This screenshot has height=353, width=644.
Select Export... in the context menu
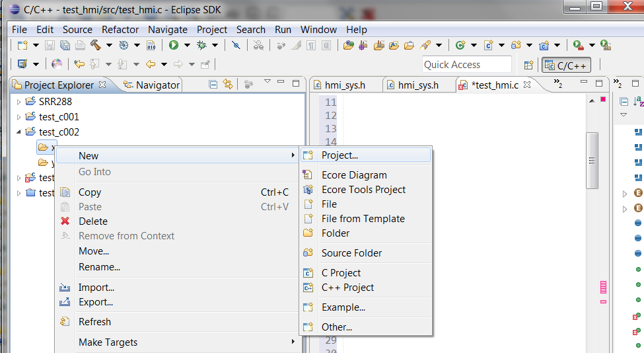(x=177, y=302)
